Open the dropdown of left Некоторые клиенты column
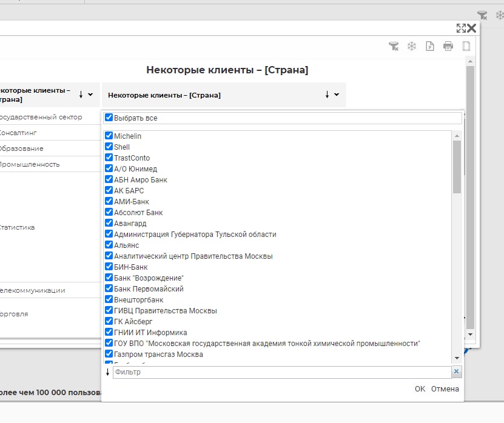Image resolution: width=504 pixels, height=423 pixels. click(x=90, y=95)
